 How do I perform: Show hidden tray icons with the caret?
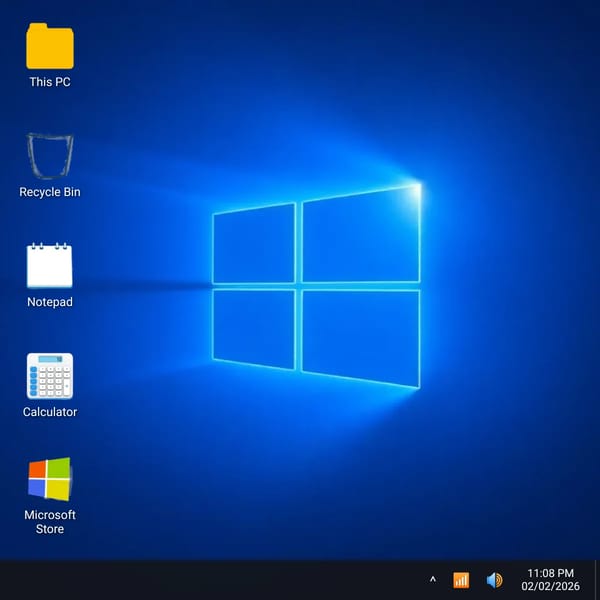[x=433, y=579]
